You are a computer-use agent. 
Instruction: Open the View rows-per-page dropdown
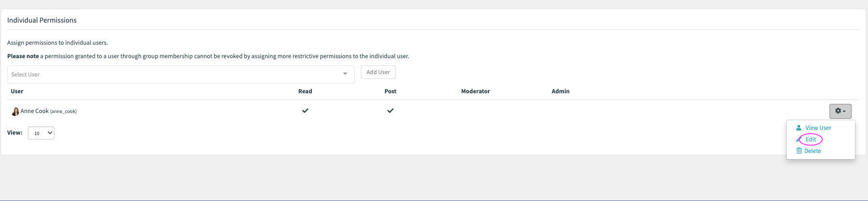tap(41, 133)
